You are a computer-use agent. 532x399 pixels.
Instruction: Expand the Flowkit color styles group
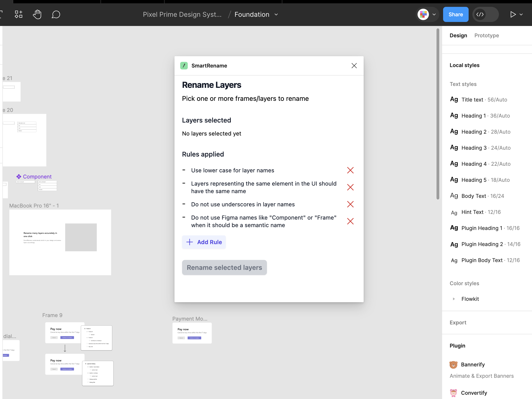point(454,299)
